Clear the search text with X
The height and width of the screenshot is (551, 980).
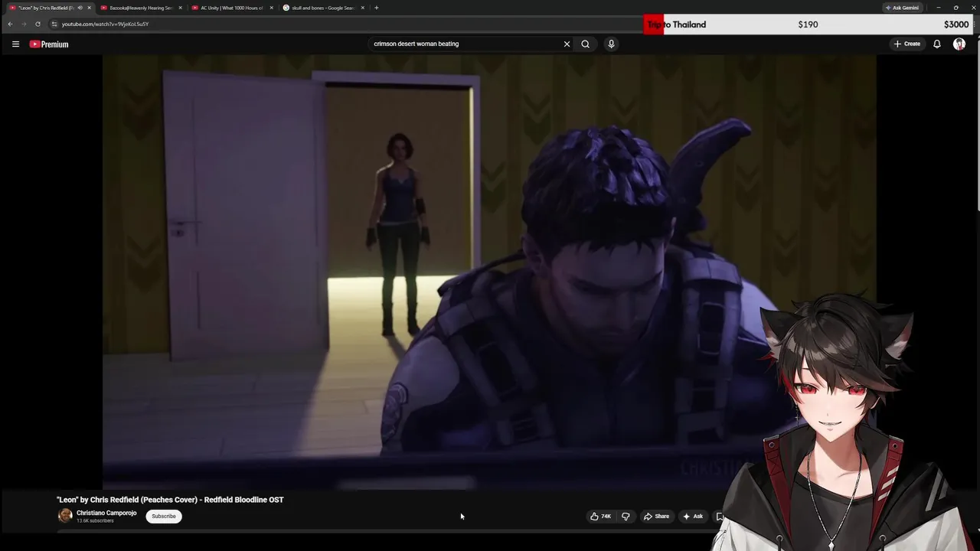pos(567,44)
